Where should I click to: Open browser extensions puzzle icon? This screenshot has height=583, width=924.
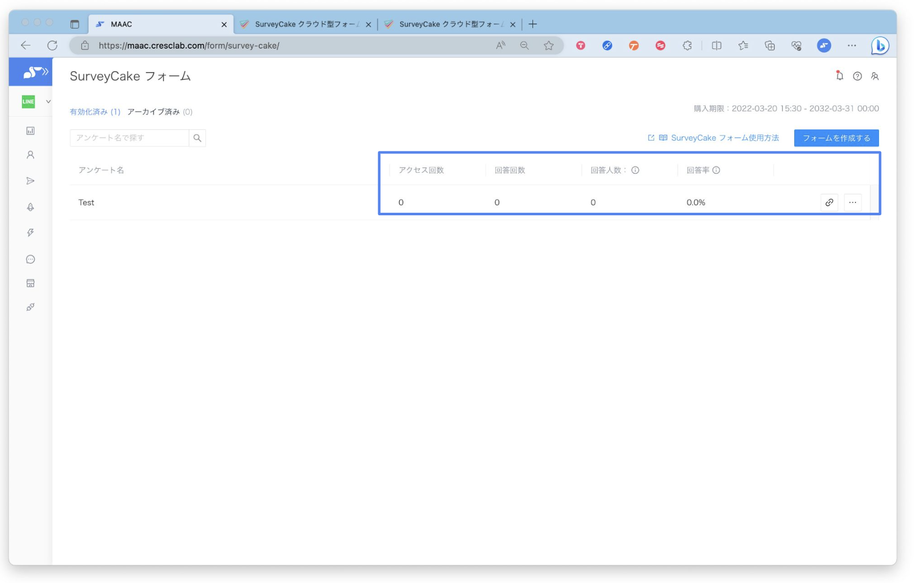pyautogui.click(x=687, y=46)
